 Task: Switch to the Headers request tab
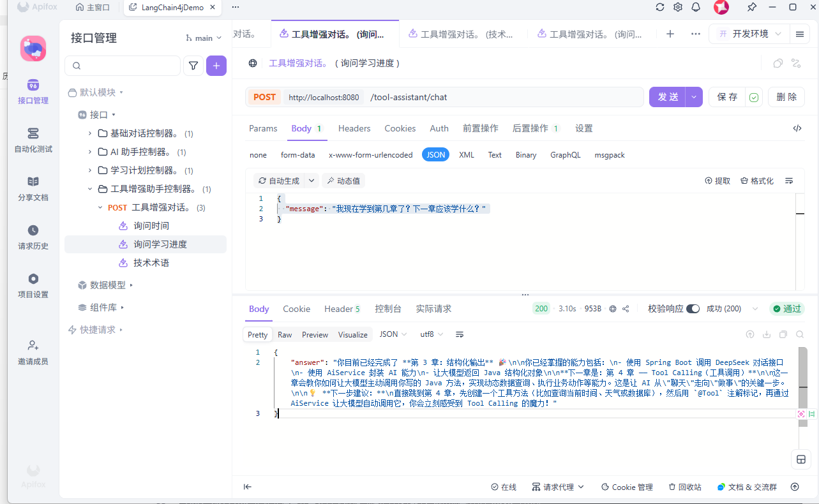(354, 128)
